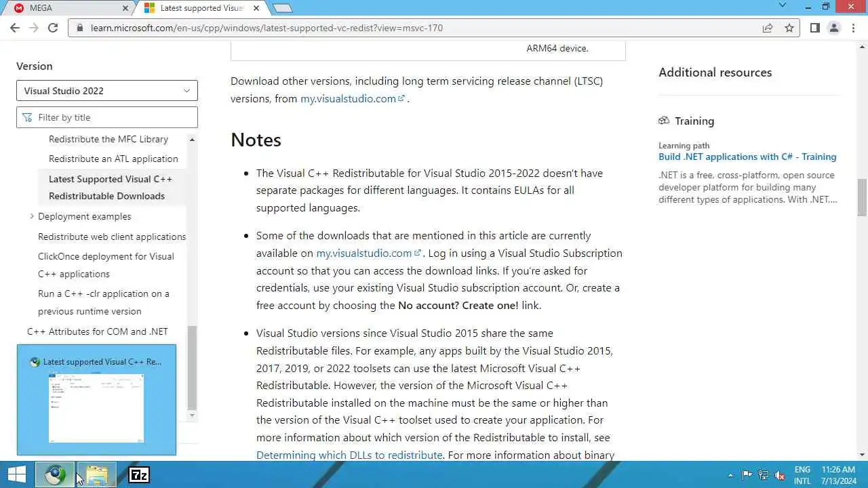
Task: Select the taskbar preview thumbnail of the browser
Action: [x=96, y=400]
